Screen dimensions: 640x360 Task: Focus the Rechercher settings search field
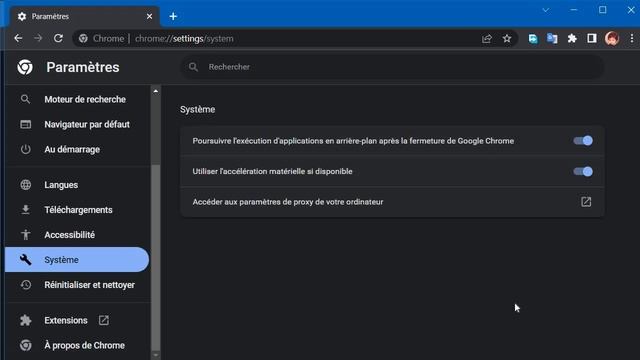[392, 67]
